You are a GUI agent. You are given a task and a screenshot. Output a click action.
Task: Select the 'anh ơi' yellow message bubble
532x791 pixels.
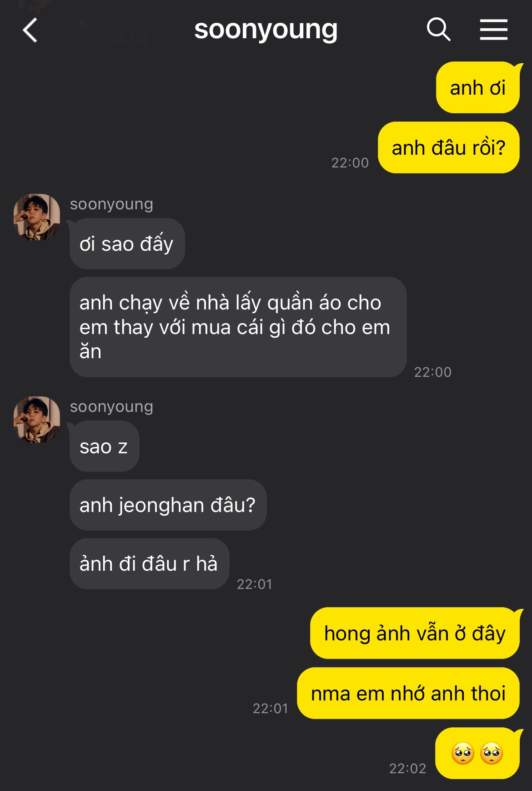click(478, 87)
